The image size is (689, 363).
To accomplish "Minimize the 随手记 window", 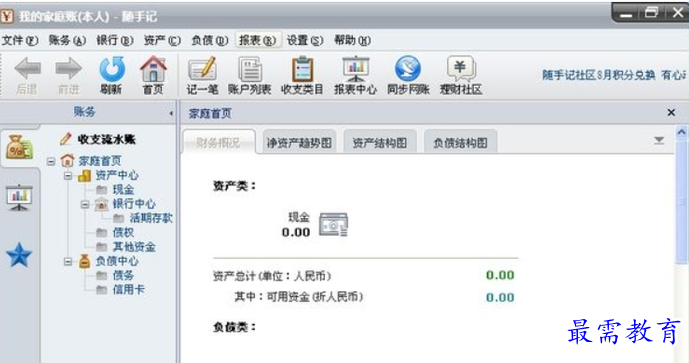I will pyautogui.click(x=626, y=14).
